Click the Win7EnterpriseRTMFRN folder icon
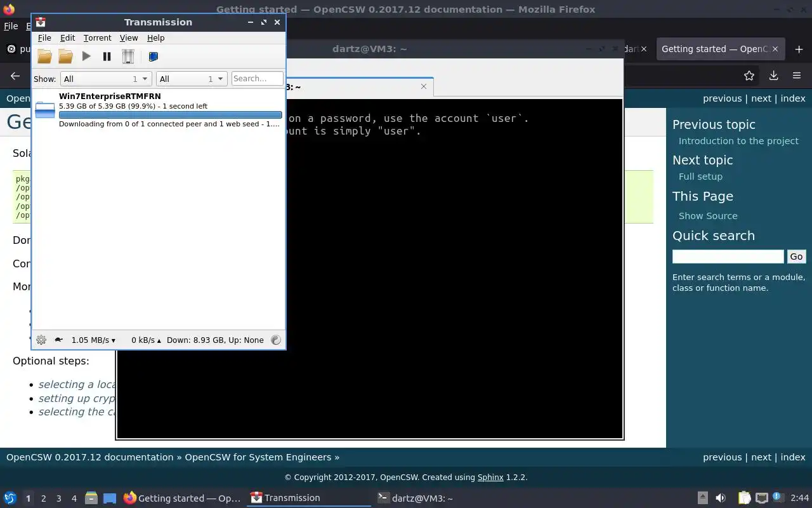 tap(45, 110)
